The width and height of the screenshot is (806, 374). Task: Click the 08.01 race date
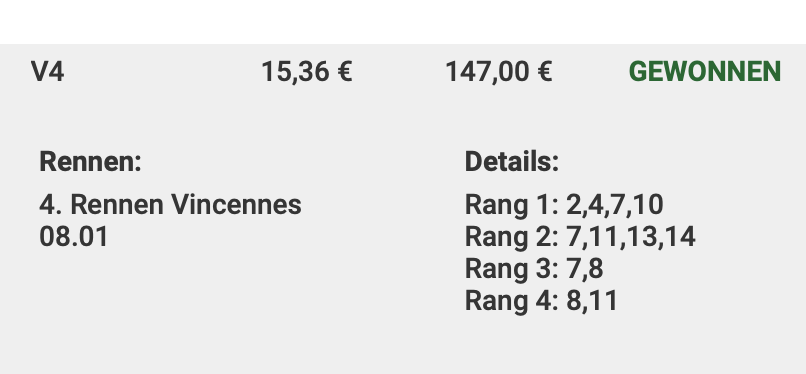pos(74,237)
